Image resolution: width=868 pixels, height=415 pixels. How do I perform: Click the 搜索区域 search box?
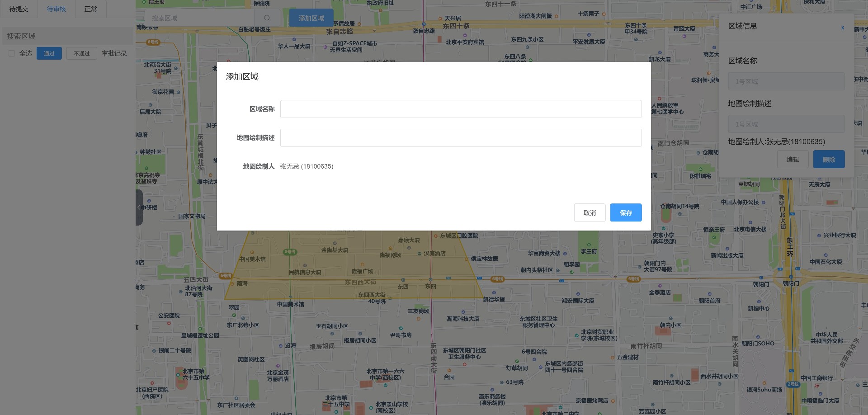point(199,18)
